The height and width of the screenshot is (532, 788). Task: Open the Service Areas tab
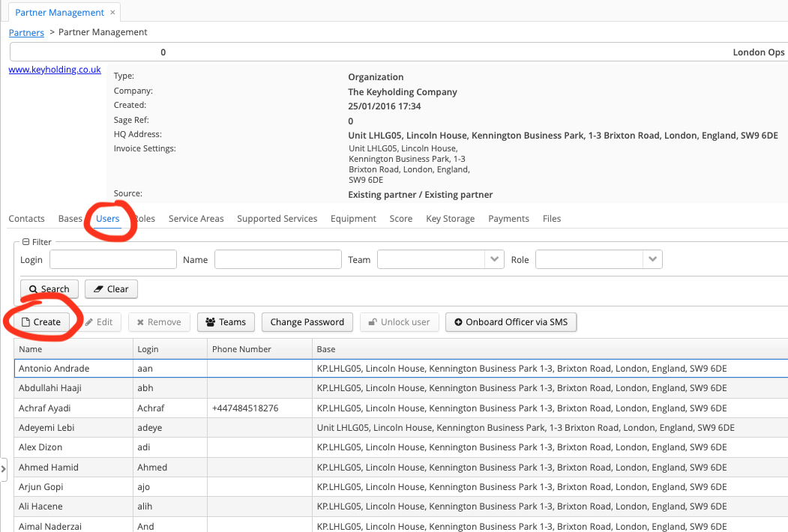pos(196,219)
